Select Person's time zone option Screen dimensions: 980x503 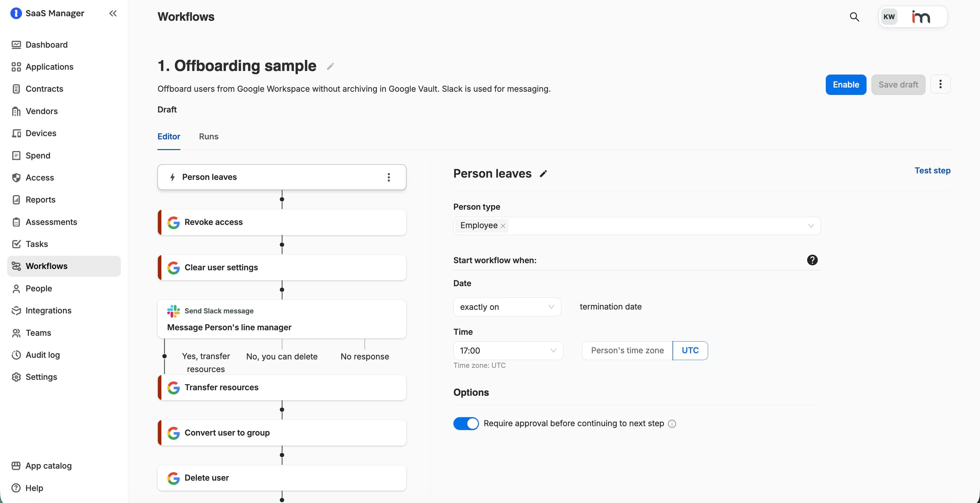point(627,350)
